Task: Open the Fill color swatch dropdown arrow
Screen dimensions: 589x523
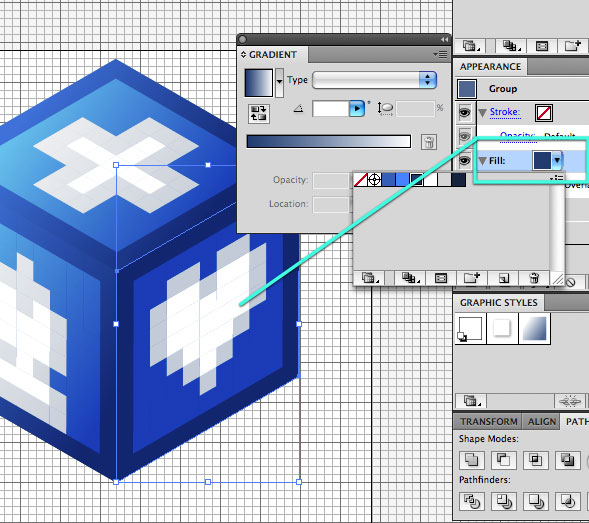Action: [557, 160]
